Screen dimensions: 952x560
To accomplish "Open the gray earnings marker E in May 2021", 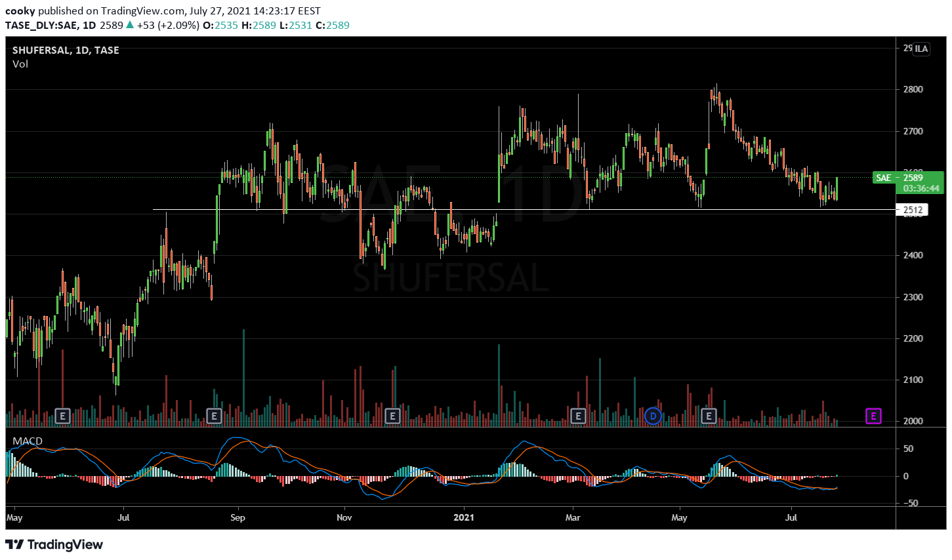I will pos(709,416).
